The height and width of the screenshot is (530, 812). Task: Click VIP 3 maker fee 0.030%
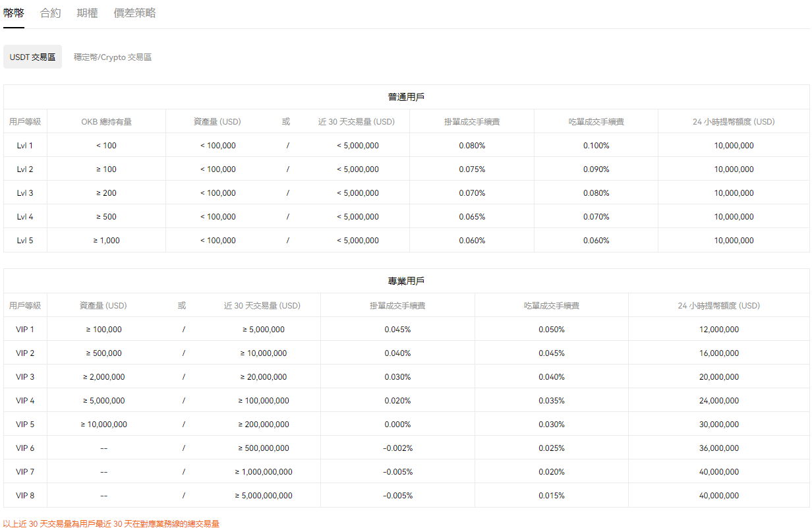tap(397, 377)
